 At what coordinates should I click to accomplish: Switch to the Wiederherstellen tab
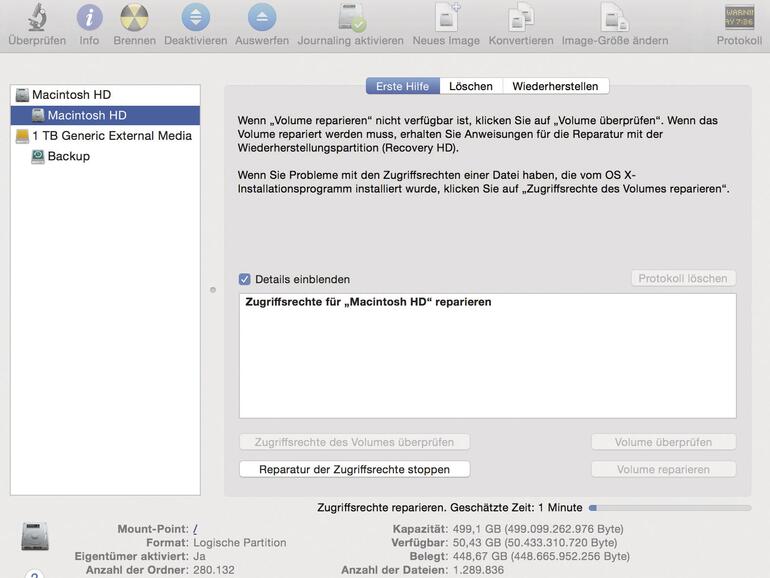[555, 86]
